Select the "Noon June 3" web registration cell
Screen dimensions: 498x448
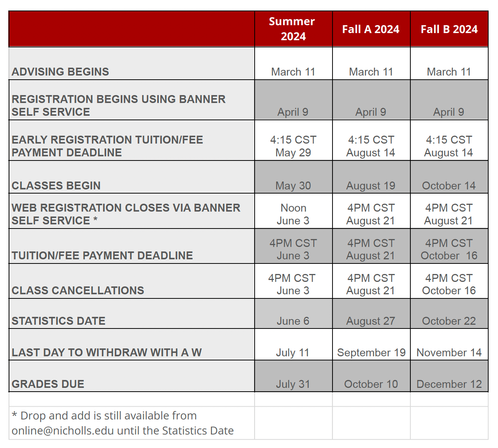point(293,214)
